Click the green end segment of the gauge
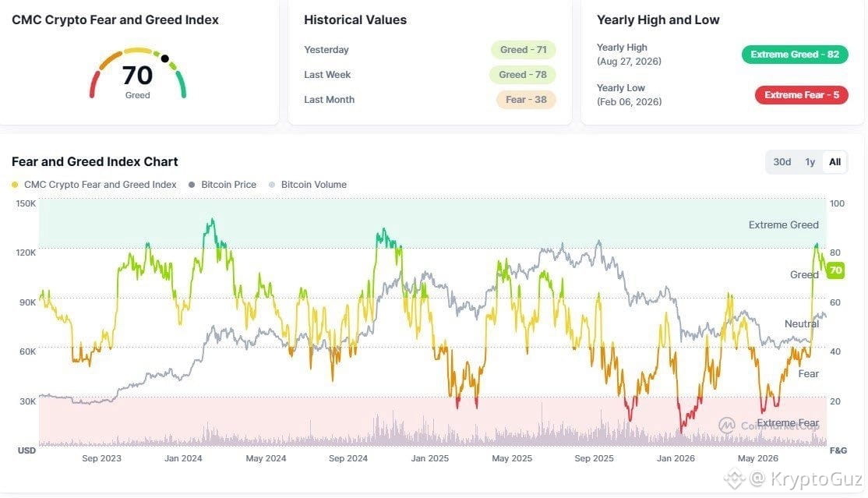868x498 pixels. (181, 85)
